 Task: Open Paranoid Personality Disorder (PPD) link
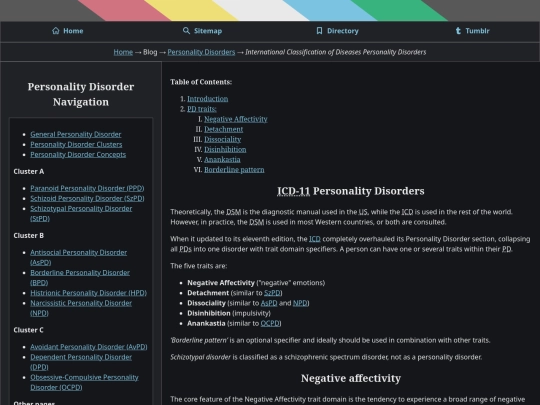pyautogui.click(x=87, y=188)
